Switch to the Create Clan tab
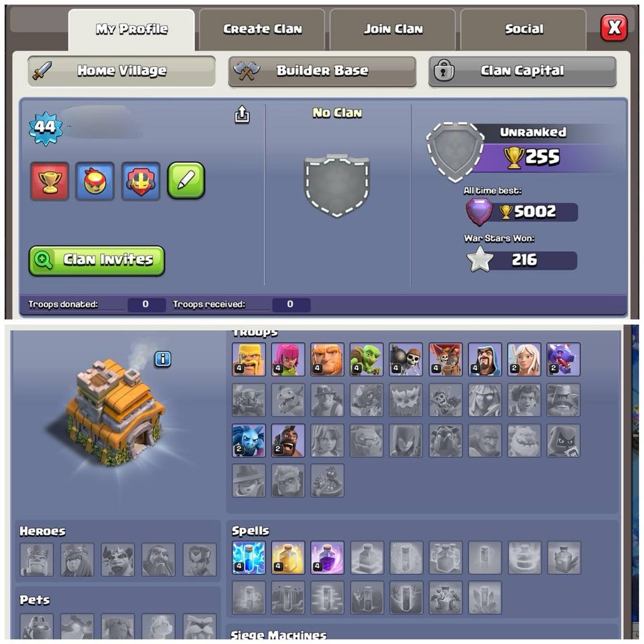Screen dimensions: 644x644 [262, 29]
